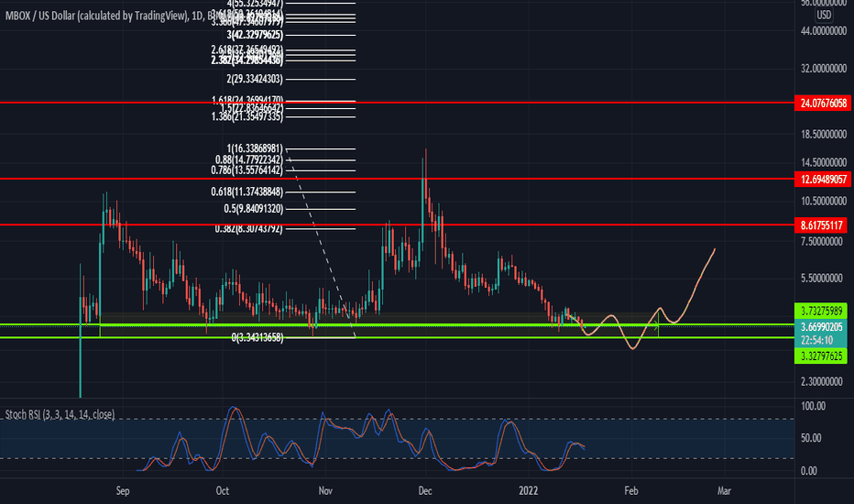Select the Fib level 2(29.33424303) label

tap(255, 79)
